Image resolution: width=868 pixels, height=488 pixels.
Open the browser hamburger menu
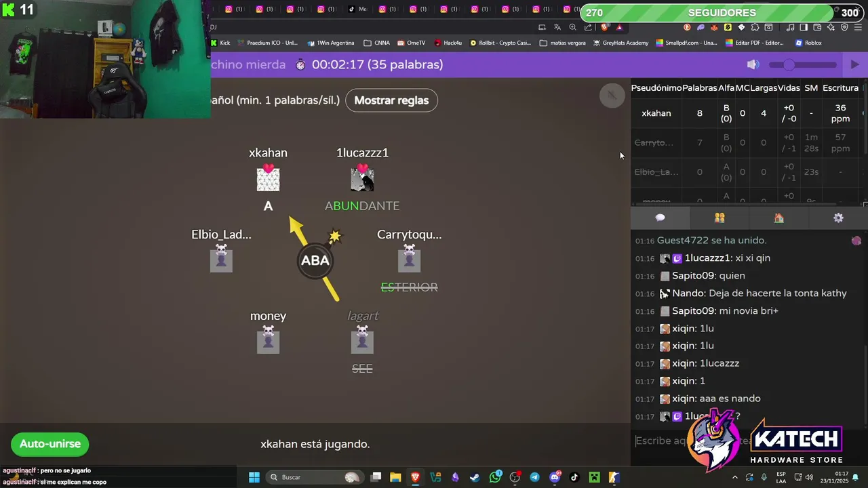point(858,27)
